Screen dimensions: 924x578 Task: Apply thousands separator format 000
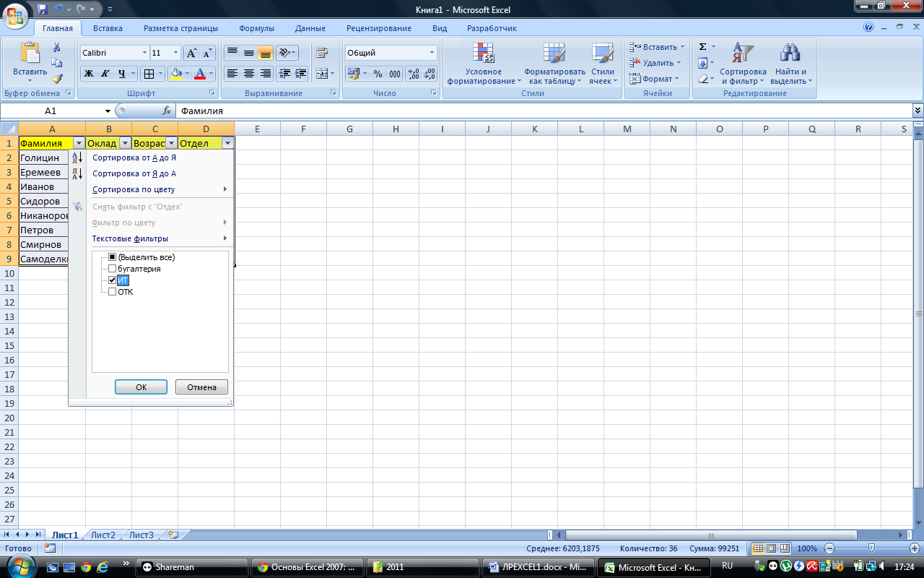tap(395, 74)
